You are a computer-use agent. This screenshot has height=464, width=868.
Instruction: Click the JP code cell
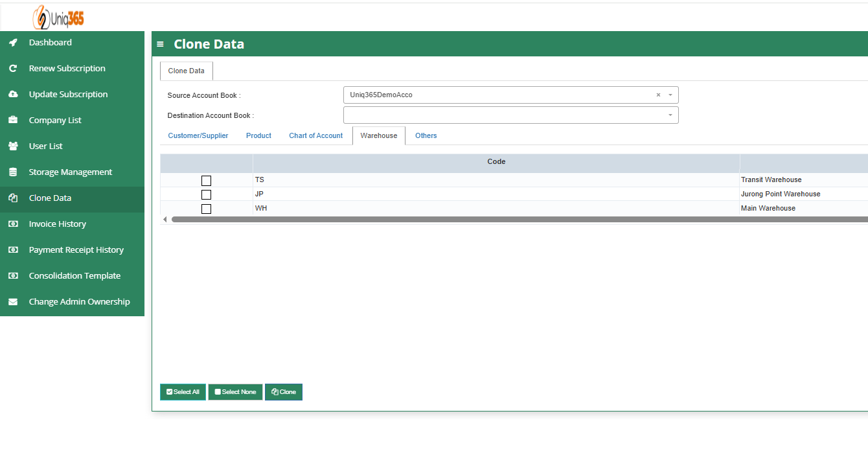point(496,194)
